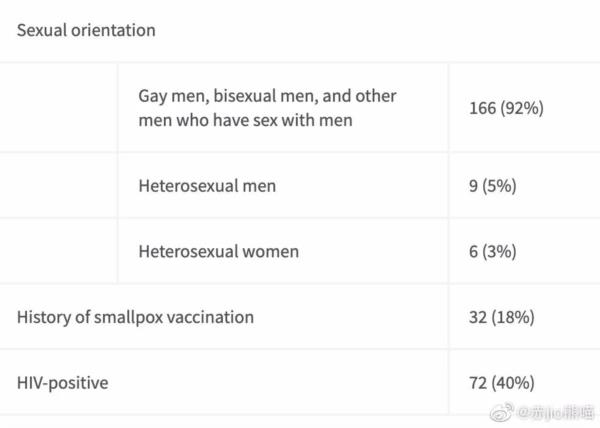
Task: Click empty indent cell beside Heterosexual men
Action: coord(60,185)
